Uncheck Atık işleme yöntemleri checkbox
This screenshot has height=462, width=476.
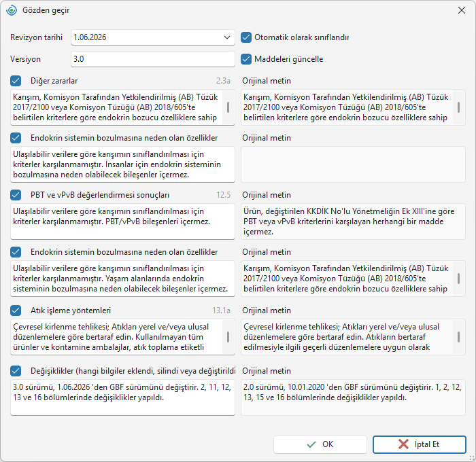(16, 310)
